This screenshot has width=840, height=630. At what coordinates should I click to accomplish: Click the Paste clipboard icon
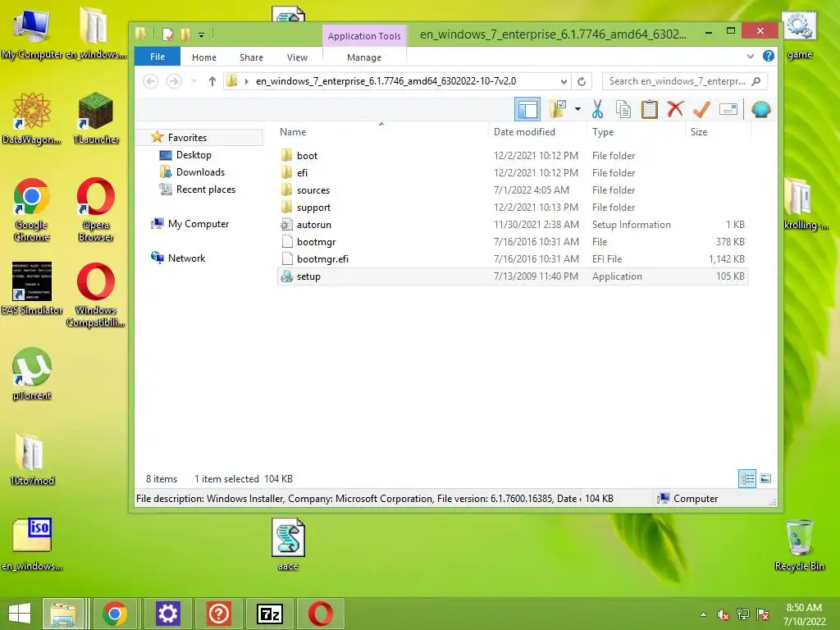click(650, 109)
